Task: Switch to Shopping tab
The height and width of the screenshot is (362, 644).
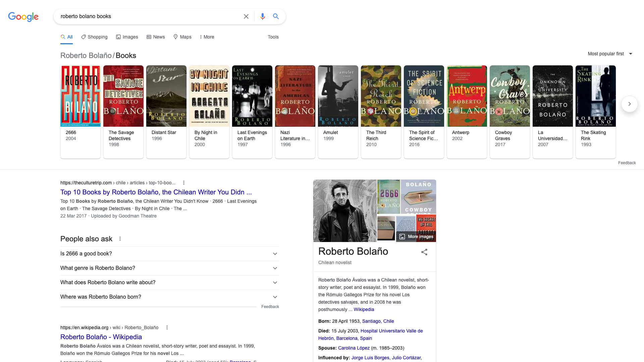Action: point(94,37)
